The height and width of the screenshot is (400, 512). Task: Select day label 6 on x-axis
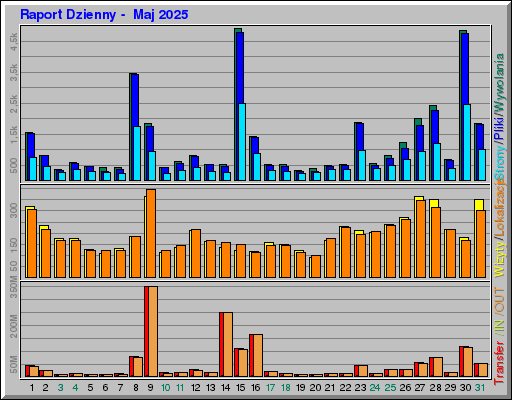coord(105,388)
